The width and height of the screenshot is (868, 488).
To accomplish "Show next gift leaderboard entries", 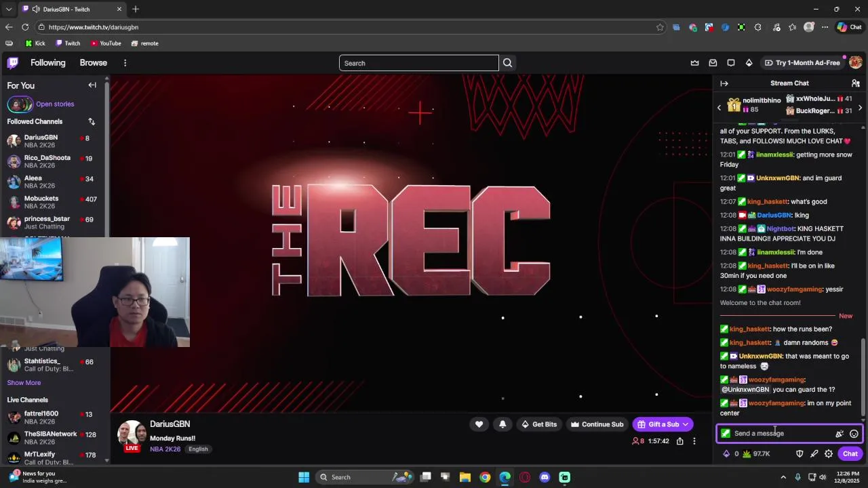I will 860,108.
